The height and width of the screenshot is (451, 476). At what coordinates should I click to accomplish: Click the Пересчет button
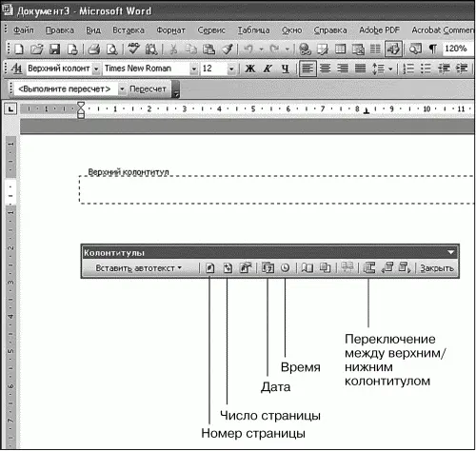[148, 89]
